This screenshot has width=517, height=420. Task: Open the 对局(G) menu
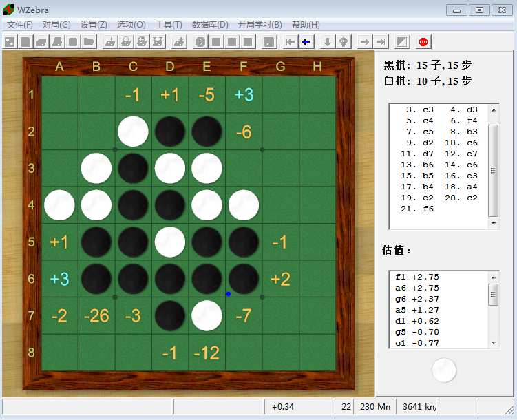56,25
